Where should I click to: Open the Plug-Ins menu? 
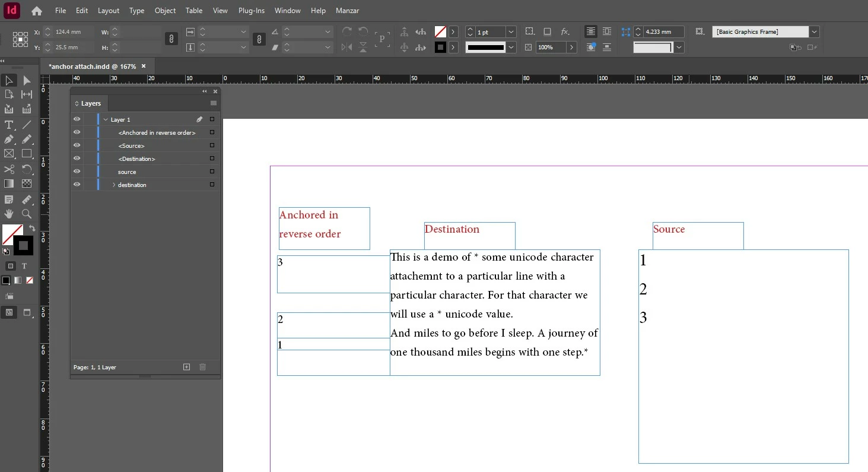[x=252, y=11]
